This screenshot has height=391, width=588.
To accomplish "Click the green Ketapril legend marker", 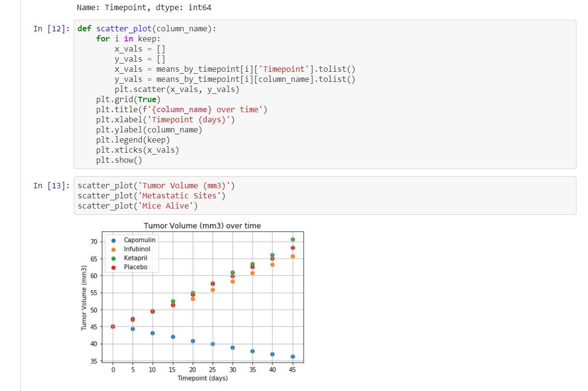I will click(113, 259).
